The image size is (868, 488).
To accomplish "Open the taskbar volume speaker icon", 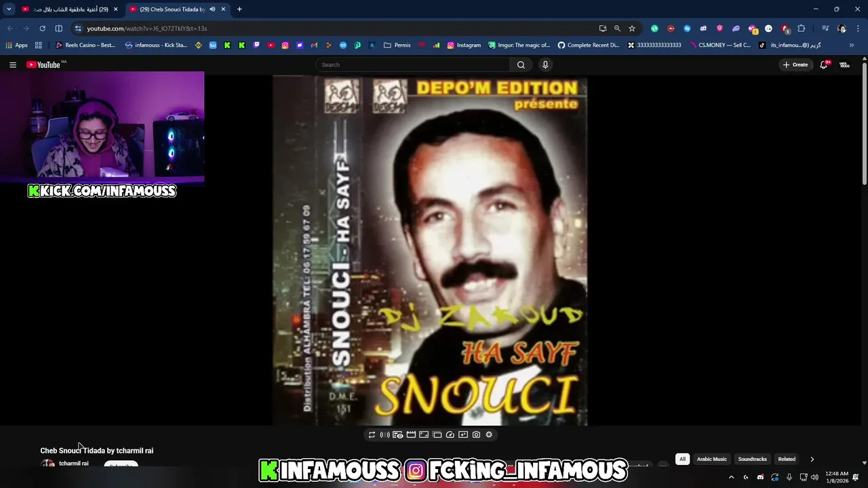I will (x=814, y=477).
